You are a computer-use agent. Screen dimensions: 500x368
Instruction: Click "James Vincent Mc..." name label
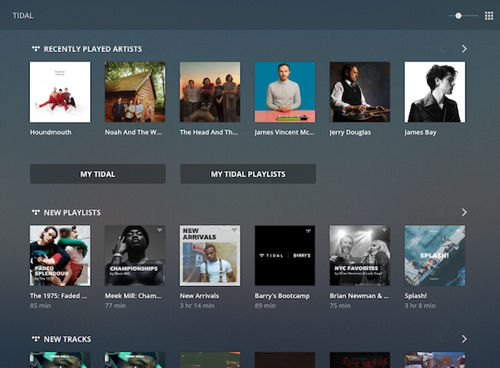(284, 132)
